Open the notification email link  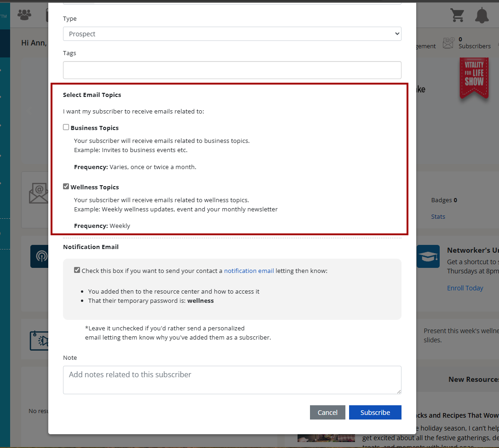pos(249,271)
